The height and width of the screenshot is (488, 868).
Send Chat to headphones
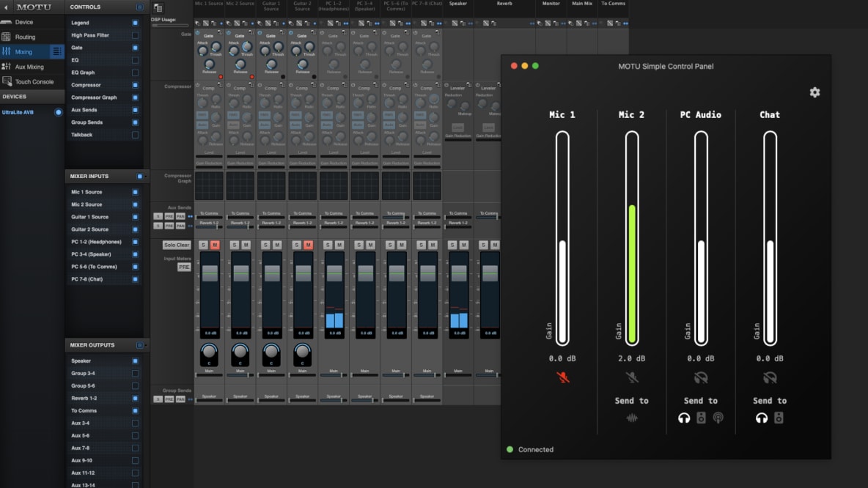(762, 418)
